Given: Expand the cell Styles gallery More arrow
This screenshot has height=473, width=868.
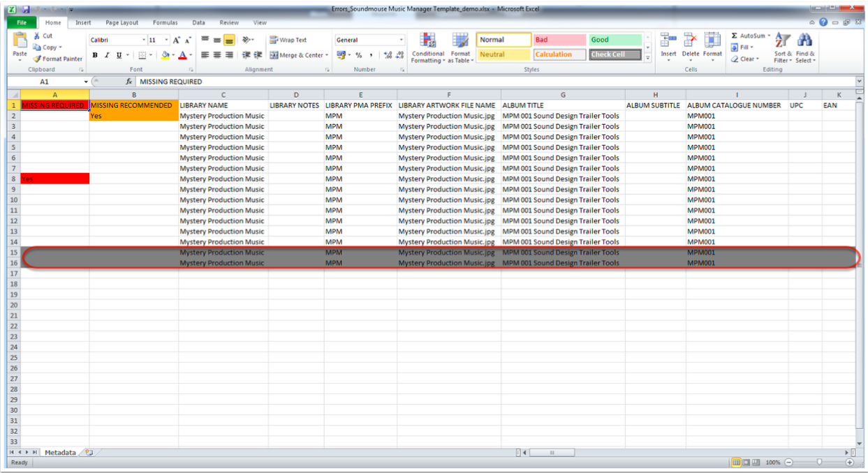Looking at the screenshot, I should pos(648,59).
